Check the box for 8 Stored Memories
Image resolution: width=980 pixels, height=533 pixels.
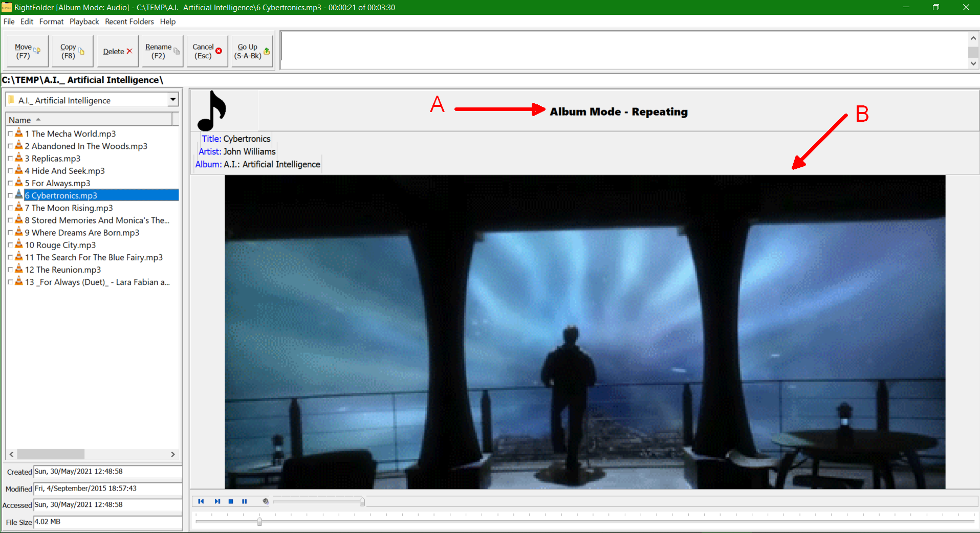tap(10, 220)
